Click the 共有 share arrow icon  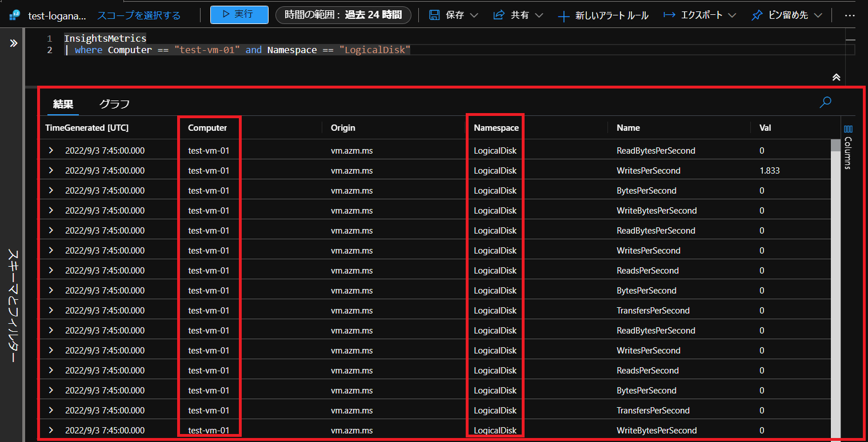(x=498, y=15)
